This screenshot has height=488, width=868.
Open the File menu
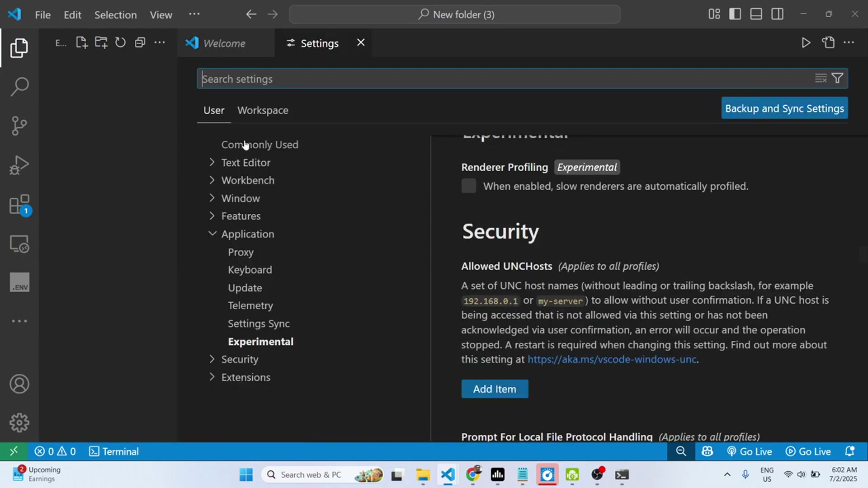(43, 14)
